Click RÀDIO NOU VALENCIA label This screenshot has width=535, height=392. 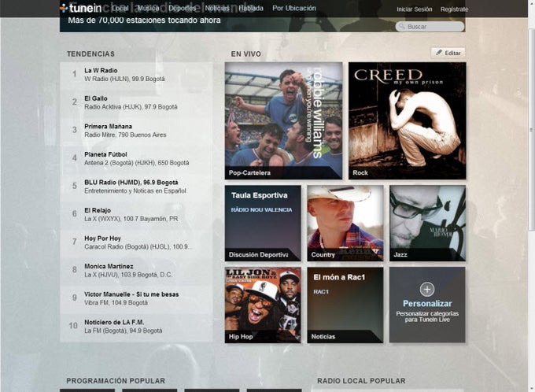pyautogui.click(x=262, y=209)
